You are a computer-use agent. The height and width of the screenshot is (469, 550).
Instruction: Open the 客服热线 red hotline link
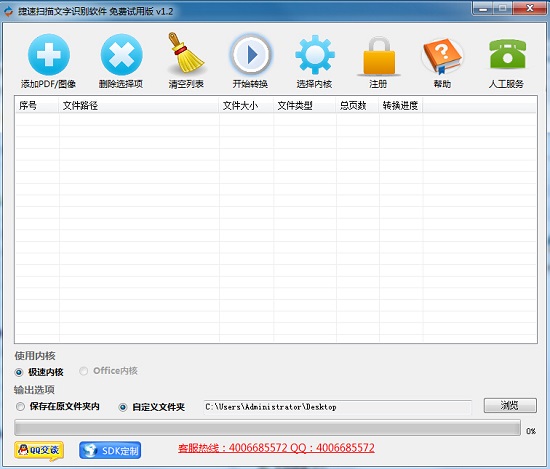pos(276,448)
